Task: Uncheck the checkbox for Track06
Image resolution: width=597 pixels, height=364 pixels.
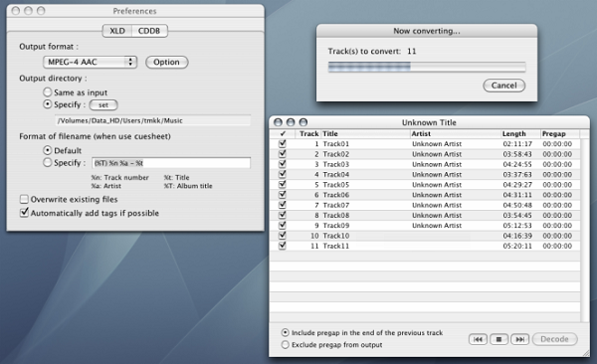Action: coord(283,195)
